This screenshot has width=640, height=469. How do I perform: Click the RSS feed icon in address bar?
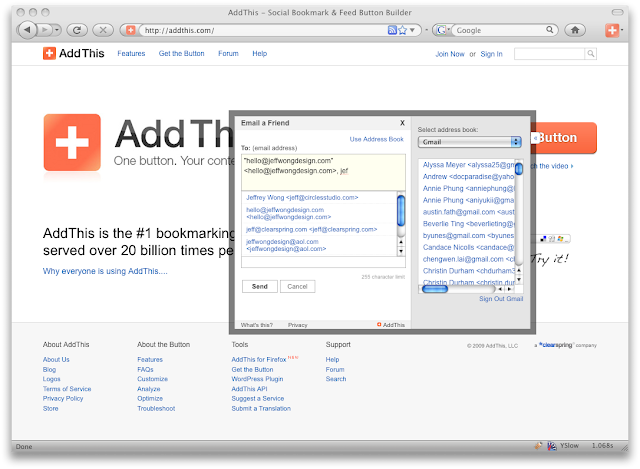(x=392, y=30)
